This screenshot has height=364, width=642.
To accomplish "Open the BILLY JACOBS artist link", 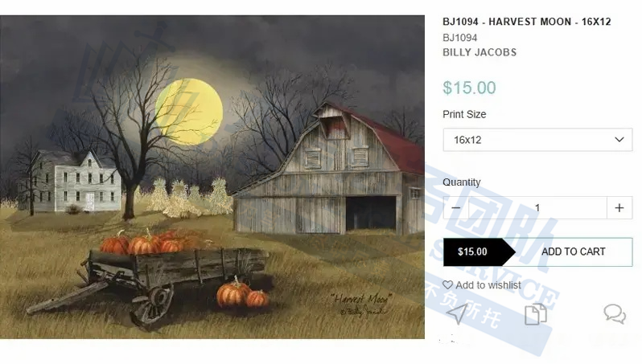I will 479,52.
